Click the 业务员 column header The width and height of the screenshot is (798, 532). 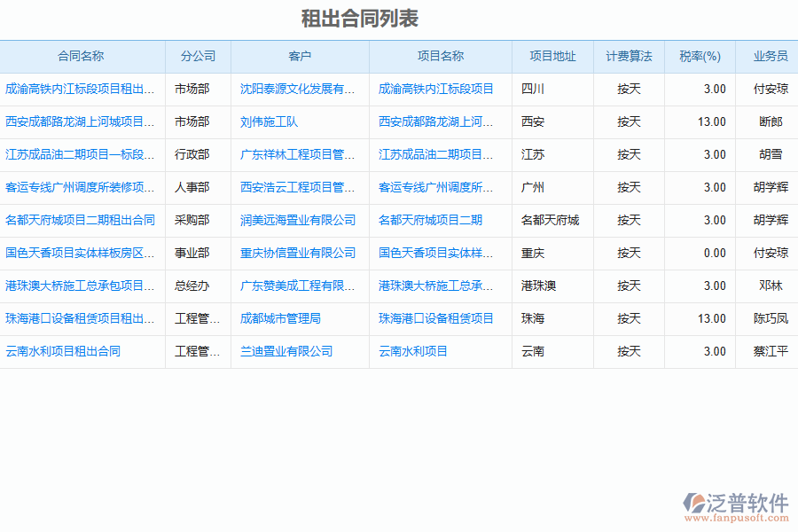point(770,56)
